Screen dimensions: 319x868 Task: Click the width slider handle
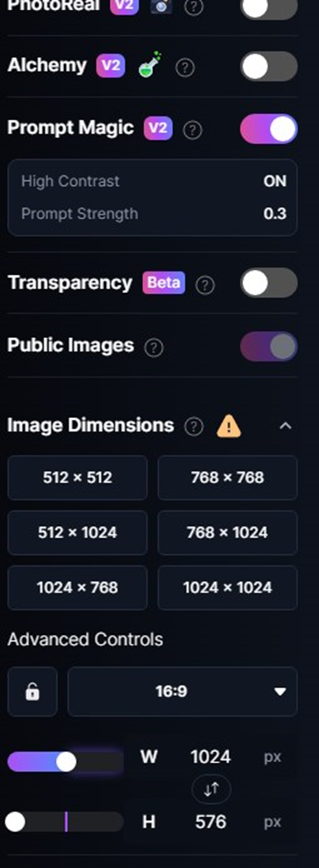coord(67,762)
